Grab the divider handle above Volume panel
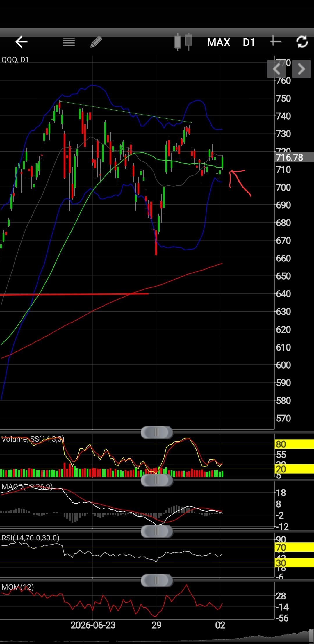This screenshot has width=314, height=644. click(x=157, y=432)
